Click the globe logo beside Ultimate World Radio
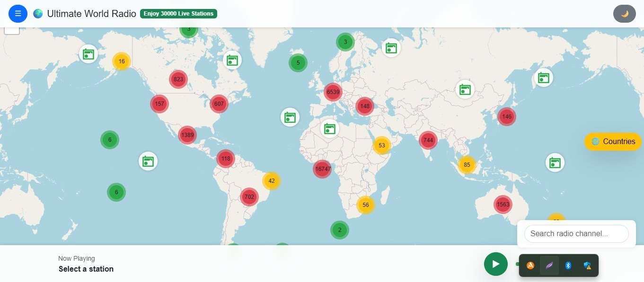The image size is (644, 282). coord(38,14)
